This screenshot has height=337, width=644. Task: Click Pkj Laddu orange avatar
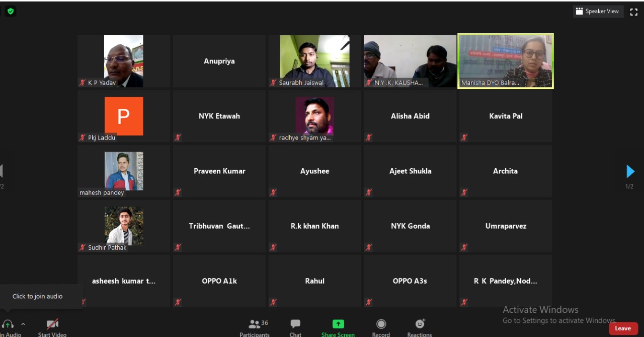pos(124,116)
